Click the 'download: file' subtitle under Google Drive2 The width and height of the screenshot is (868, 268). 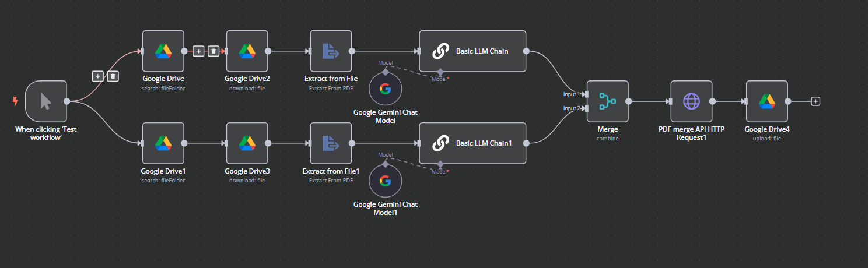tap(247, 88)
